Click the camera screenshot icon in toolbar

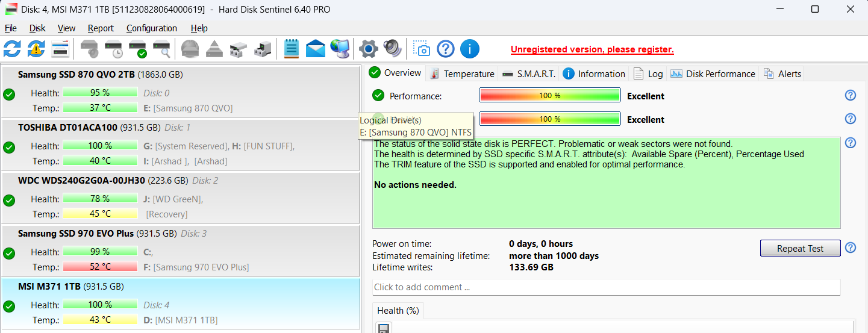coord(422,49)
